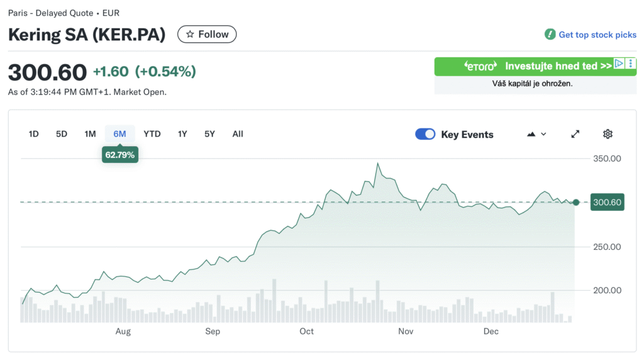Switch to the 5D range
The width and height of the screenshot is (644, 357).
[x=62, y=134]
